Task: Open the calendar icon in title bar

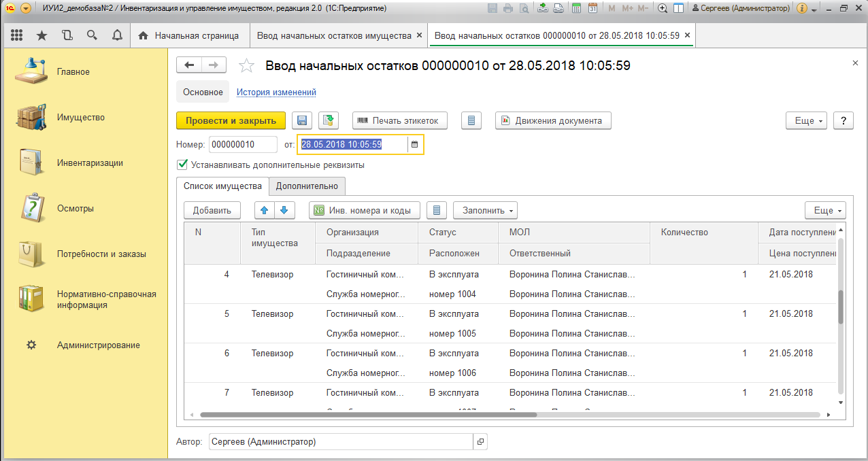Action: click(x=592, y=9)
